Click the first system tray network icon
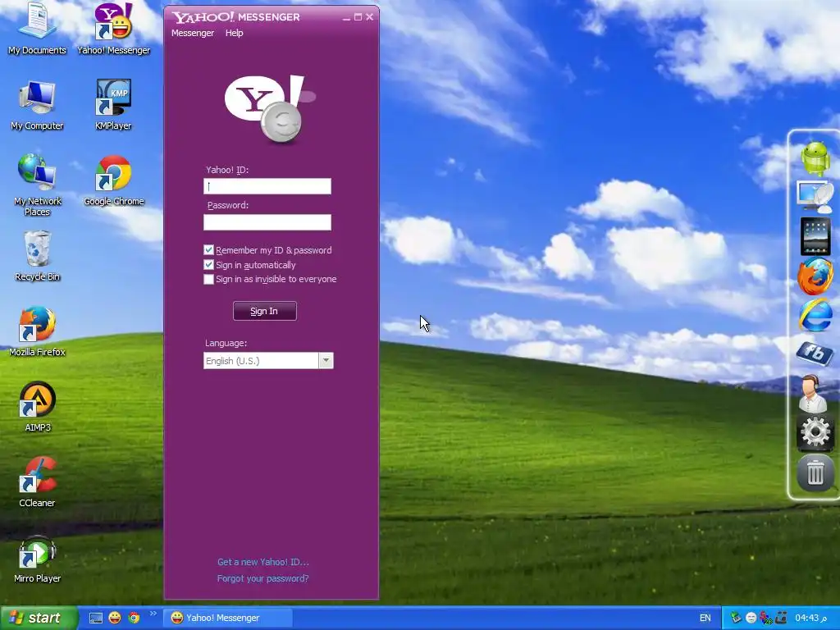The width and height of the screenshot is (840, 630). pyautogui.click(x=736, y=619)
